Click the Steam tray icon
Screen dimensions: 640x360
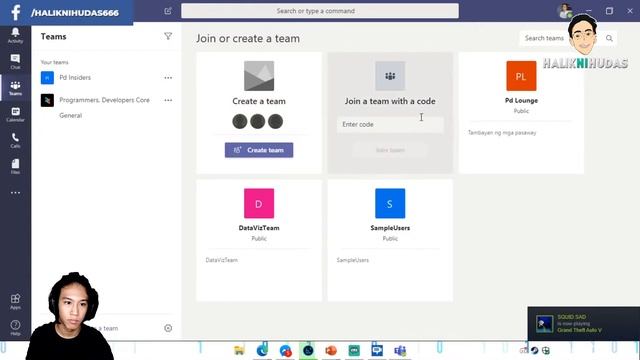534,350
